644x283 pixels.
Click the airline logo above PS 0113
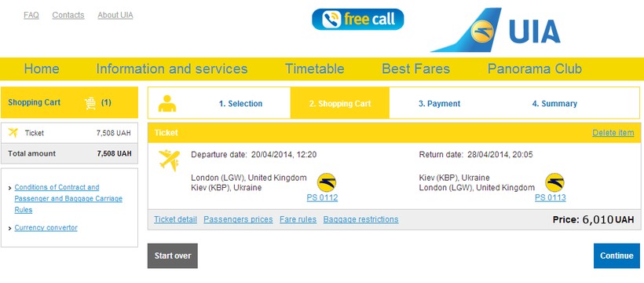tap(554, 182)
